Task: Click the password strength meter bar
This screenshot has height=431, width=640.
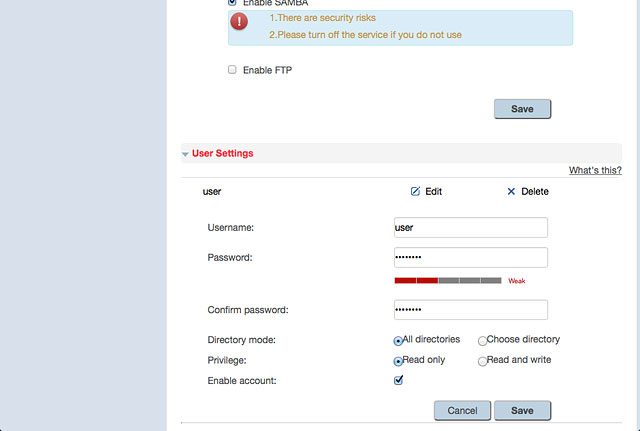Action: 448,280
